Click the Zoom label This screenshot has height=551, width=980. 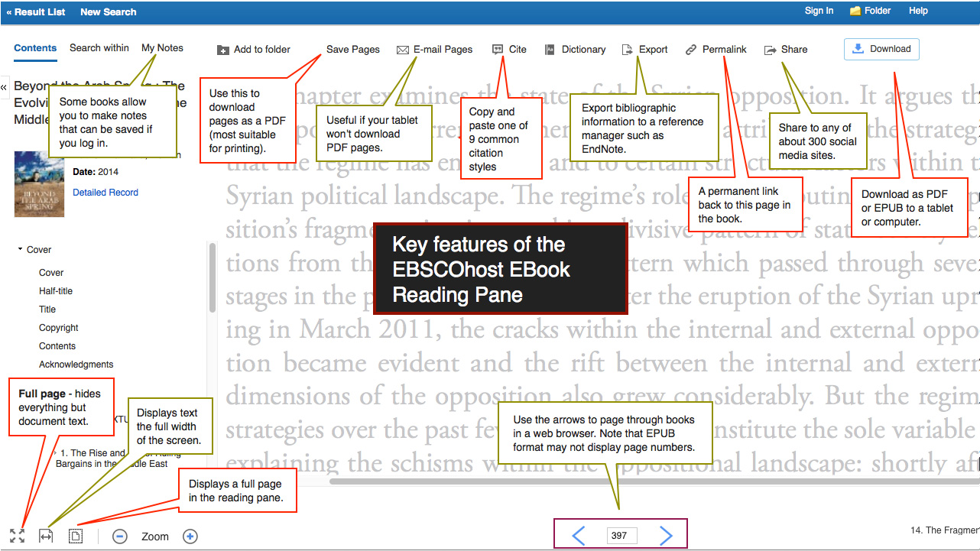point(155,536)
